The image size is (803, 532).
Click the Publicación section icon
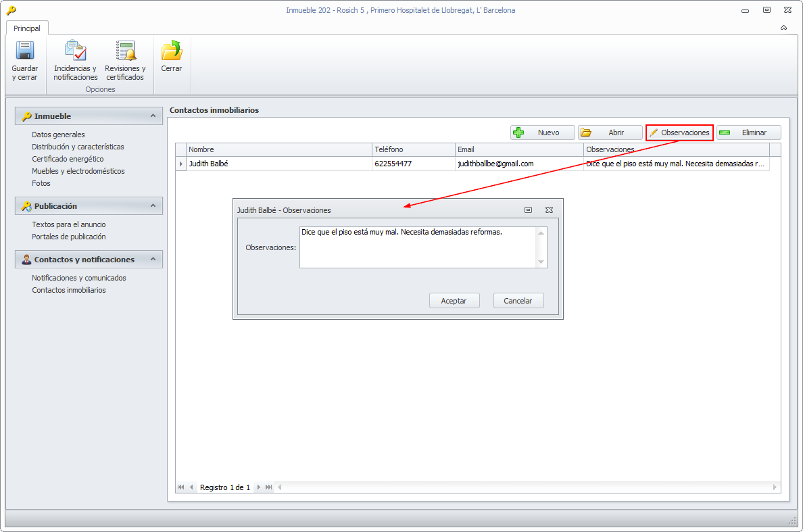click(26, 205)
